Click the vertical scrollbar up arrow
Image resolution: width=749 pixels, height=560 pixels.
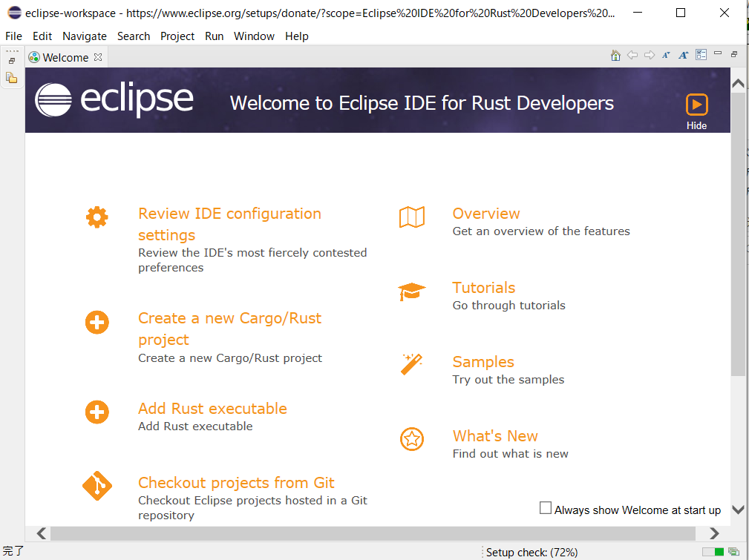coord(738,84)
